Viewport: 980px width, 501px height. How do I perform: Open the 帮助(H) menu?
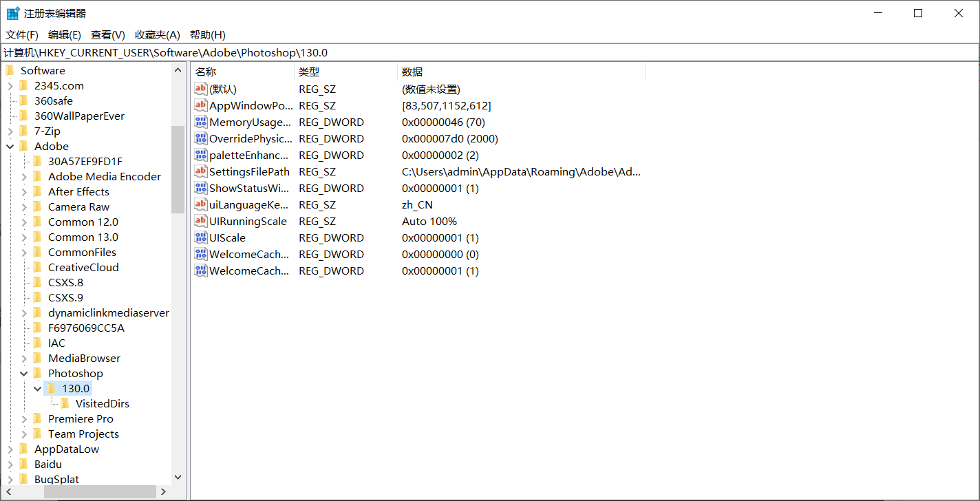[x=207, y=34]
